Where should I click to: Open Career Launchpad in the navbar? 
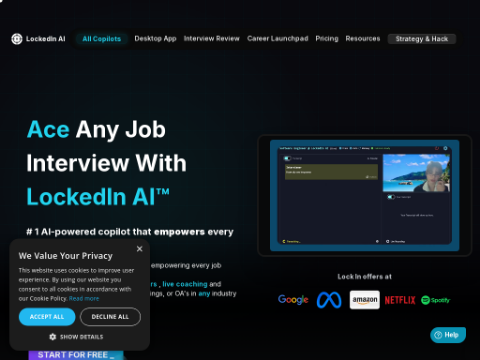(278, 39)
